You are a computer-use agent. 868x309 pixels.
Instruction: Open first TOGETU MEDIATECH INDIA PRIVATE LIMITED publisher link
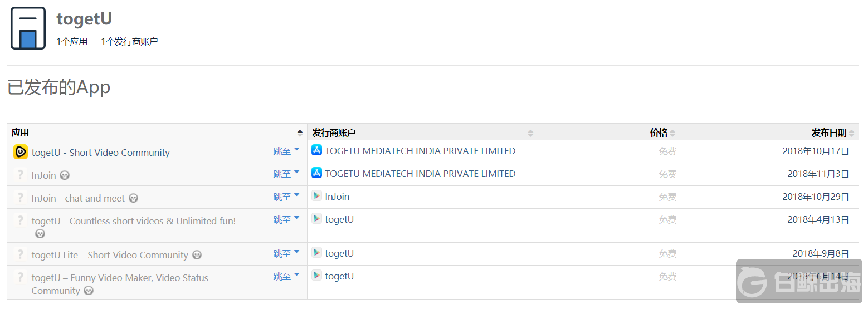click(421, 151)
